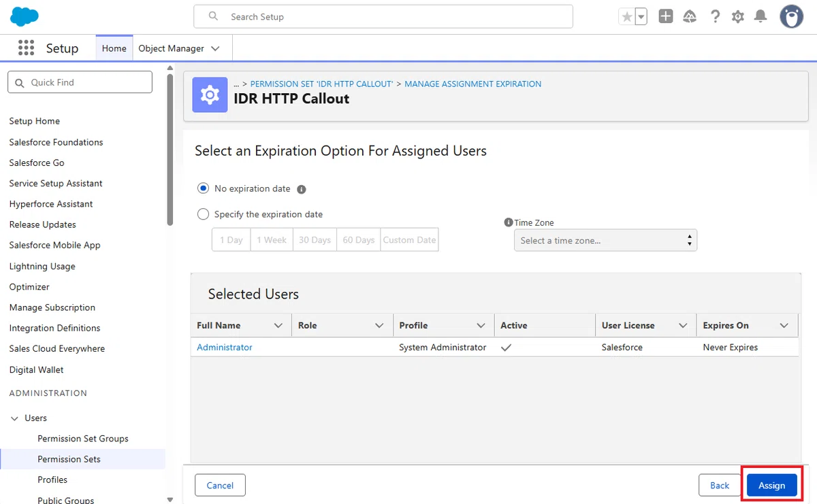817x504 pixels.
Task: Open Permission Set Groups in sidebar
Action: (x=83, y=439)
